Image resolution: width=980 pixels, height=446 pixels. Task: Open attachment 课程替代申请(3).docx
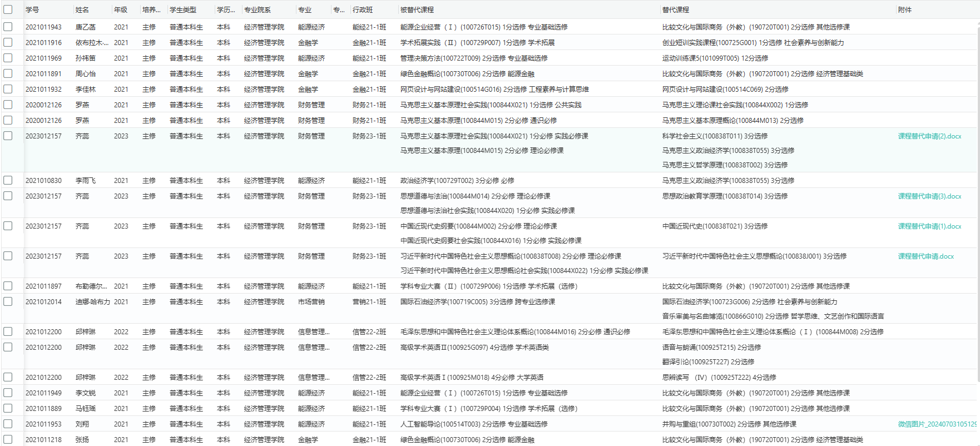pos(929,196)
